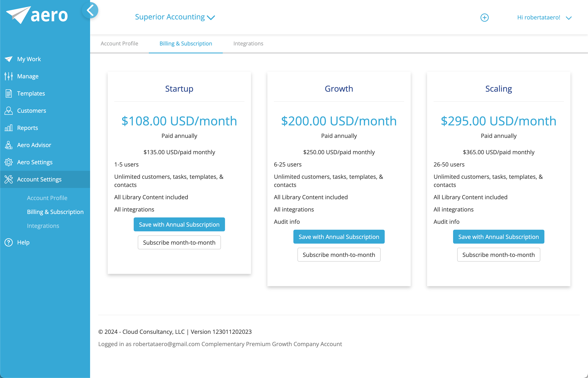Switch to the Account Profile tab
Image resolution: width=588 pixels, height=378 pixels.
tap(119, 43)
